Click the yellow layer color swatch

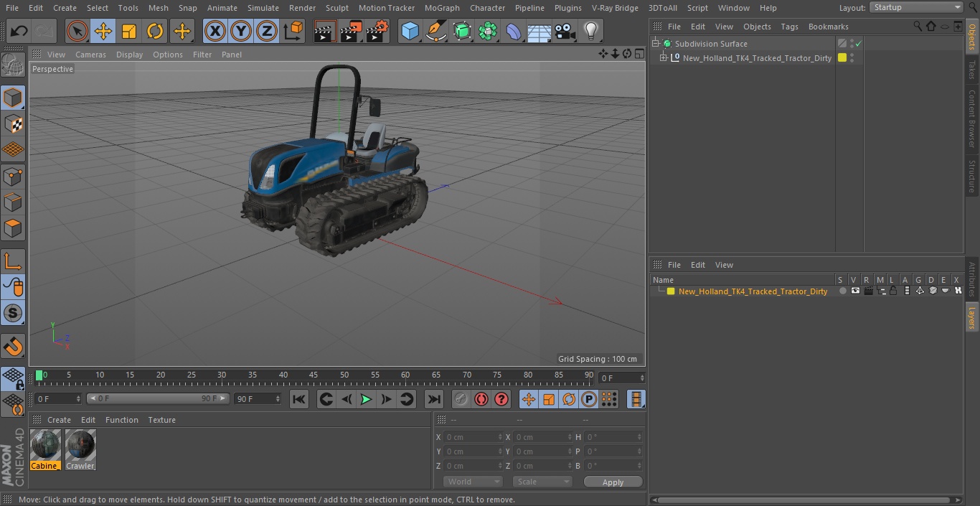(x=671, y=291)
